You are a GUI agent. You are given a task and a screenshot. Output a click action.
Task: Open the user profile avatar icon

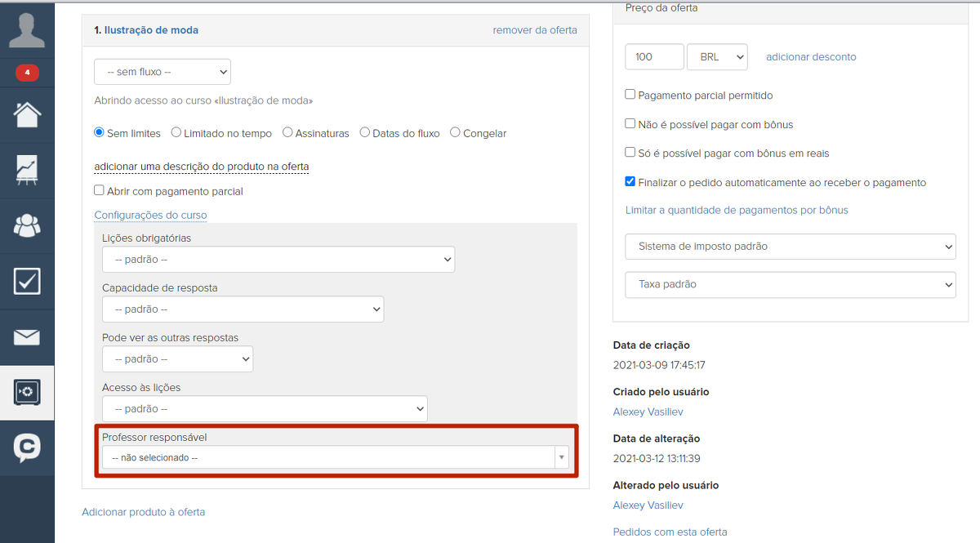(x=27, y=30)
